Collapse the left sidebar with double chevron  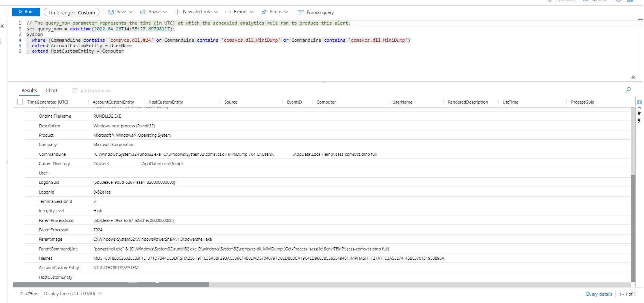(2, 26)
